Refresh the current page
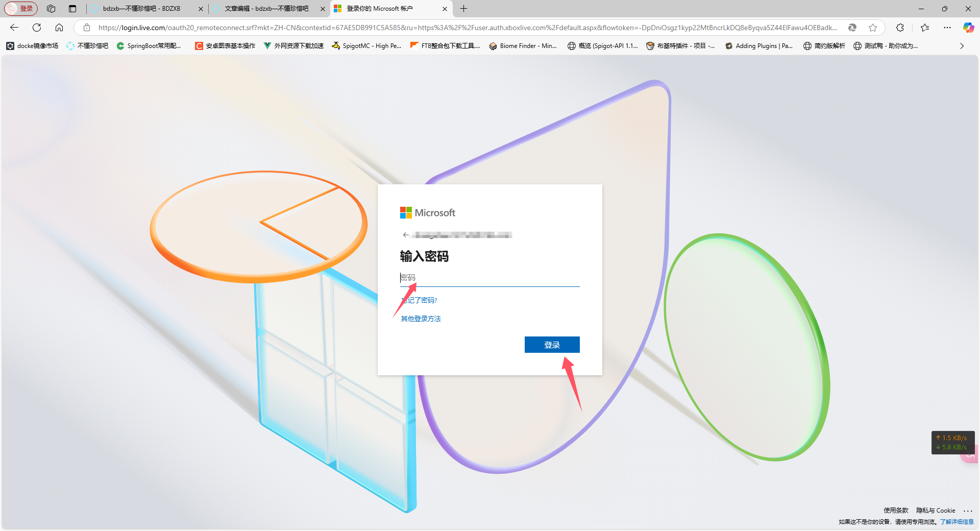This screenshot has width=980, height=531. click(x=37, y=28)
